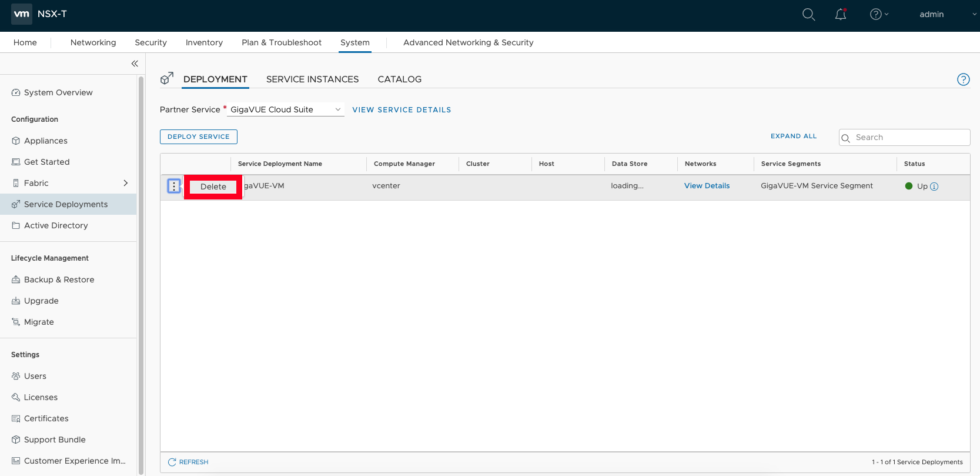Click the Appliances cube icon
This screenshot has width=980, height=476.
[16, 141]
